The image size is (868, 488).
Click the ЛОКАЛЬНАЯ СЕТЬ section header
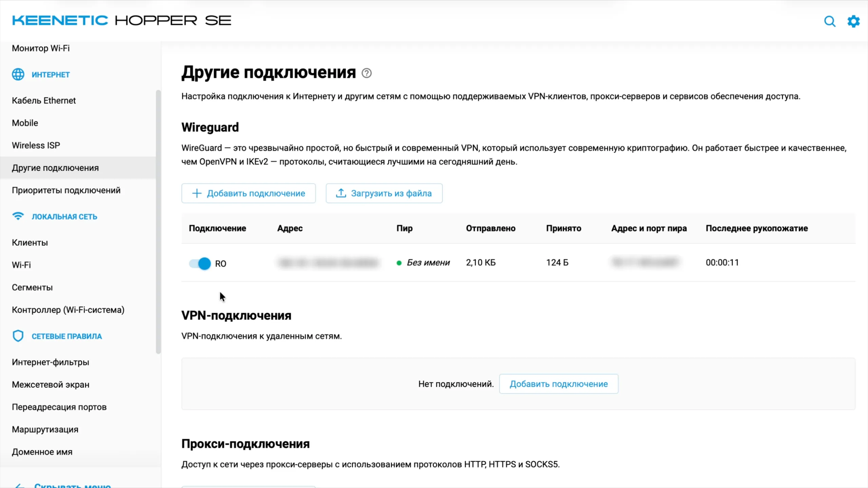coord(64,217)
